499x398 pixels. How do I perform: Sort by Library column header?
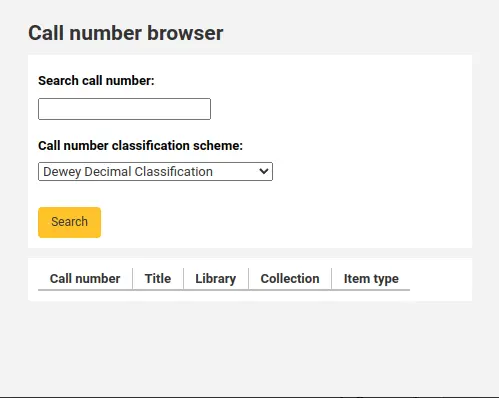216,279
